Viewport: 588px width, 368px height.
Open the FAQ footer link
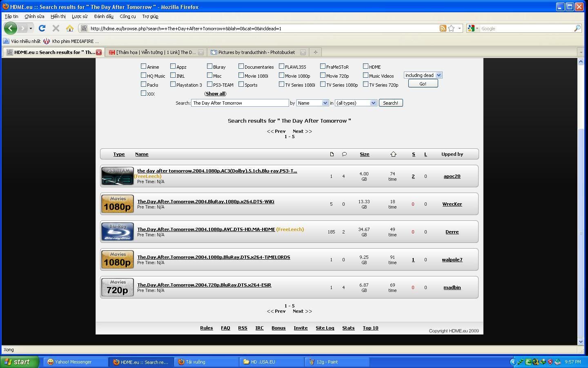click(x=225, y=328)
